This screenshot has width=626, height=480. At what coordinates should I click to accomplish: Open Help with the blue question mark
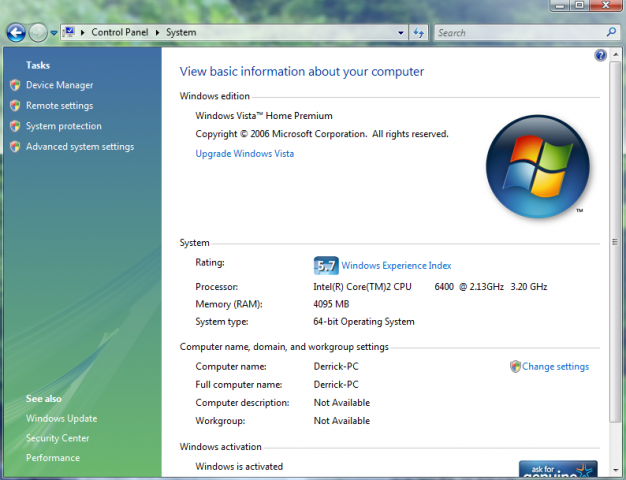coord(600,55)
